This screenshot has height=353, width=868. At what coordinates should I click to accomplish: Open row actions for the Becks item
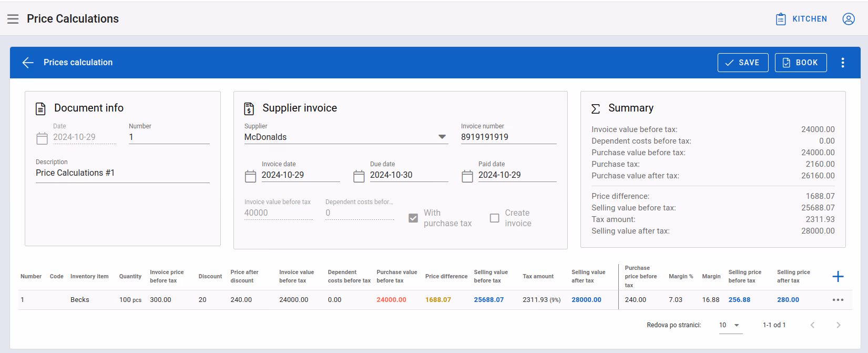[x=838, y=300]
